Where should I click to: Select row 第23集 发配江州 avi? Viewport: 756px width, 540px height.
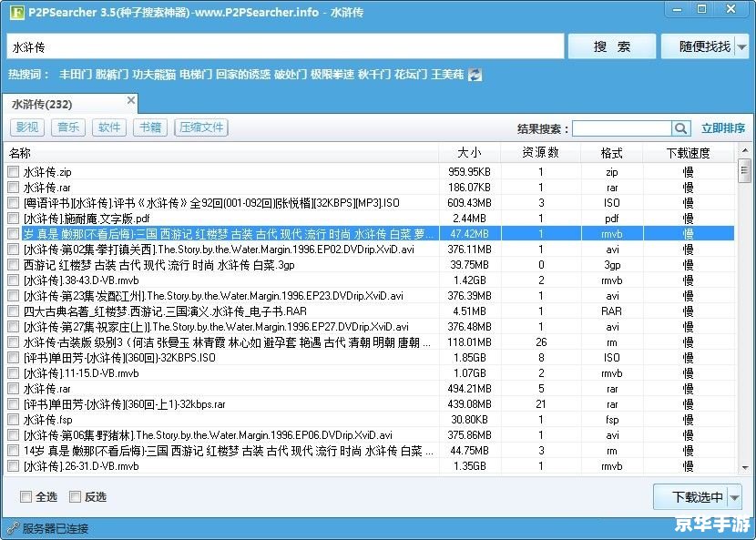(369, 296)
